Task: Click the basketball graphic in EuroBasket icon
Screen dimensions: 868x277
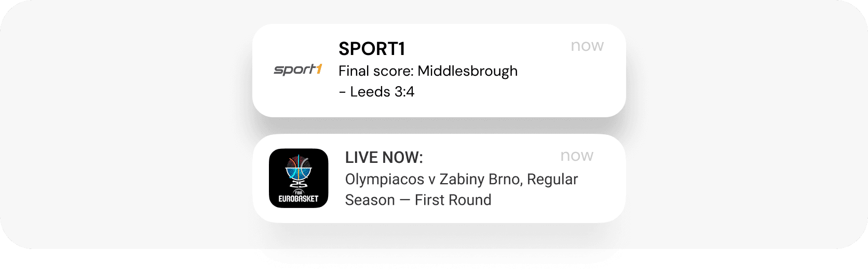Action: (x=299, y=170)
